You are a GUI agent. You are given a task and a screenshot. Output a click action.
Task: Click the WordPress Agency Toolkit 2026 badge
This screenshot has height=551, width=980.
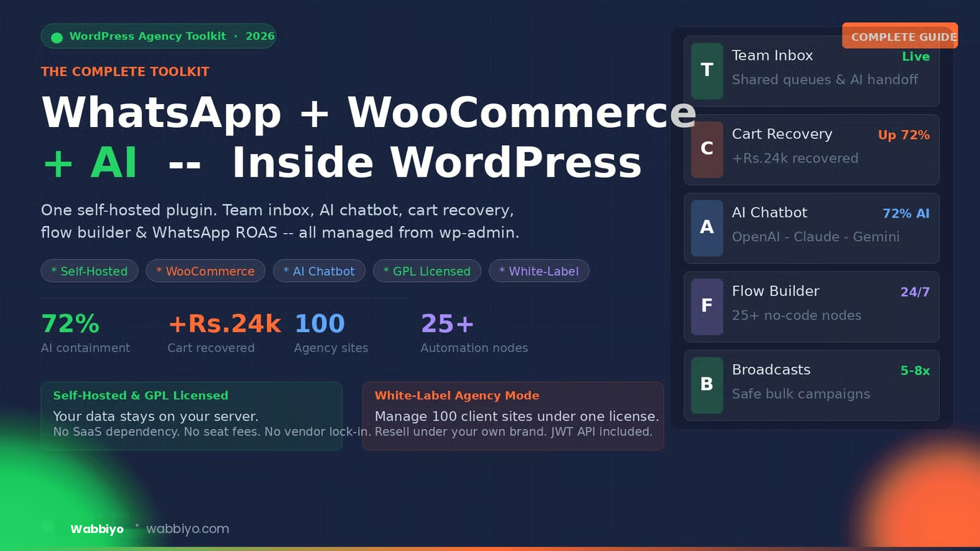(159, 36)
